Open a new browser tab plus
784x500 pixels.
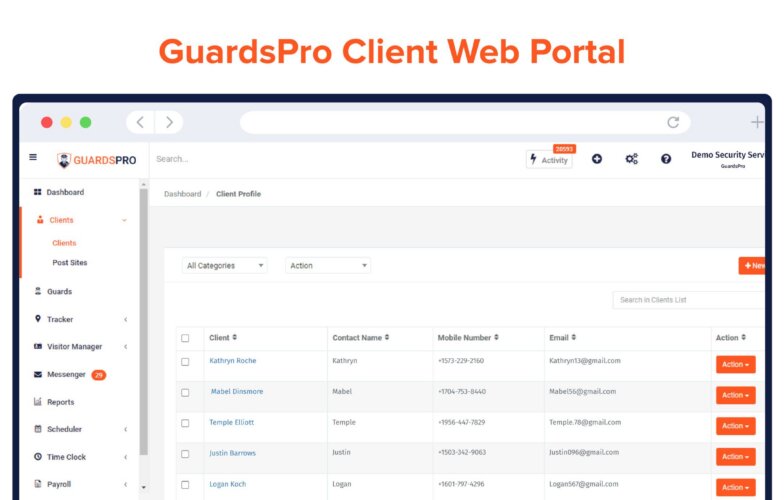(x=757, y=122)
